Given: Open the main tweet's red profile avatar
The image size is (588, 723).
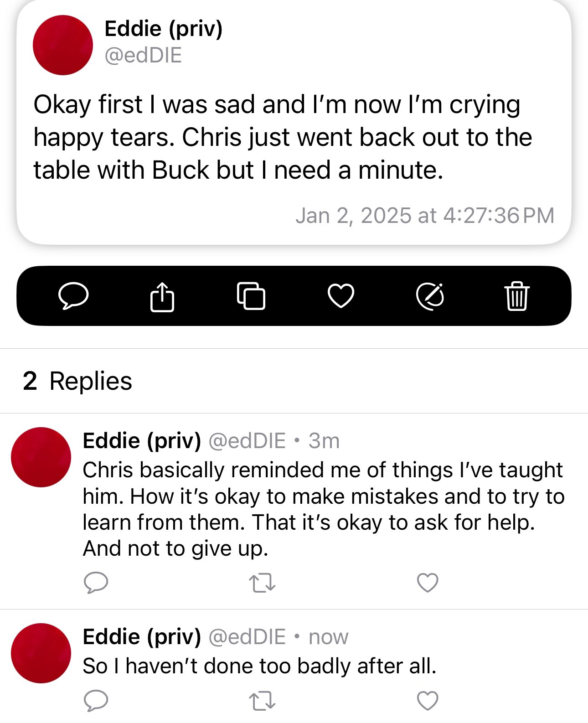Looking at the screenshot, I should click(63, 45).
